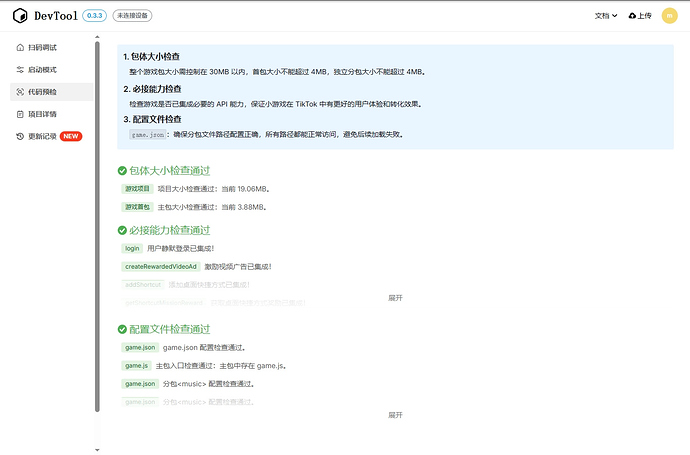Open the 项目详情 sidebar item
This screenshot has width=690, height=455.
[51, 114]
